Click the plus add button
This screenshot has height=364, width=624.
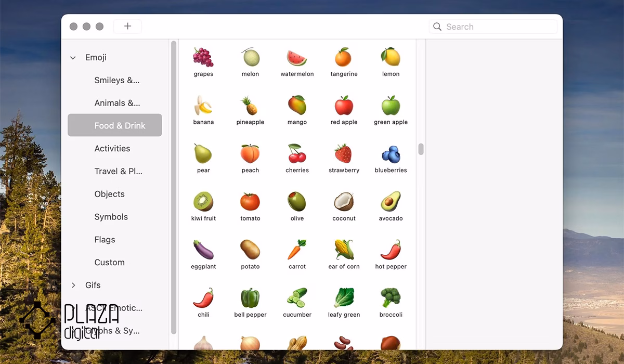click(127, 27)
